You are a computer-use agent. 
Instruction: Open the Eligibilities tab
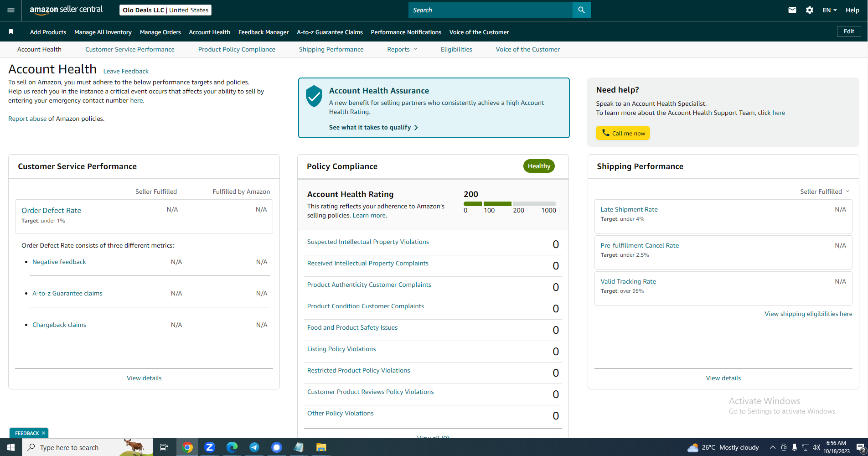click(x=456, y=49)
